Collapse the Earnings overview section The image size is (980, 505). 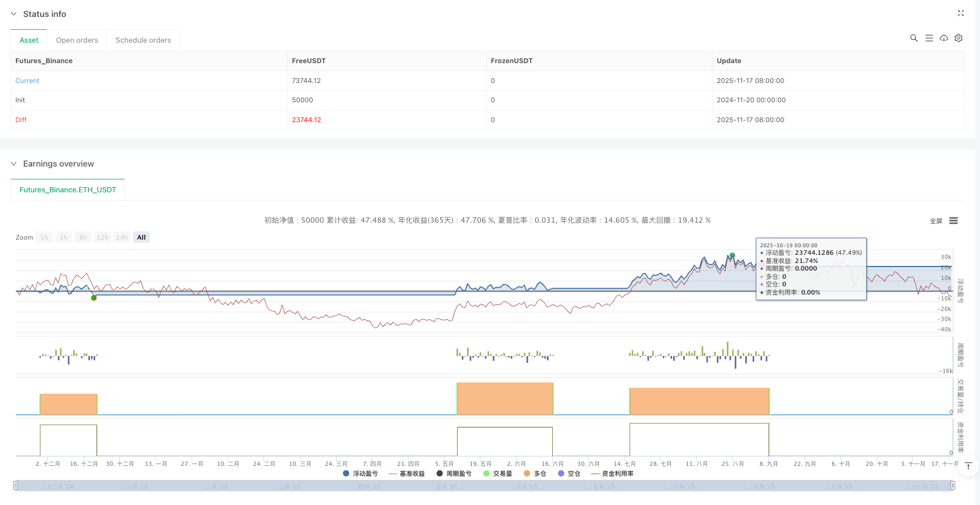(14, 164)
